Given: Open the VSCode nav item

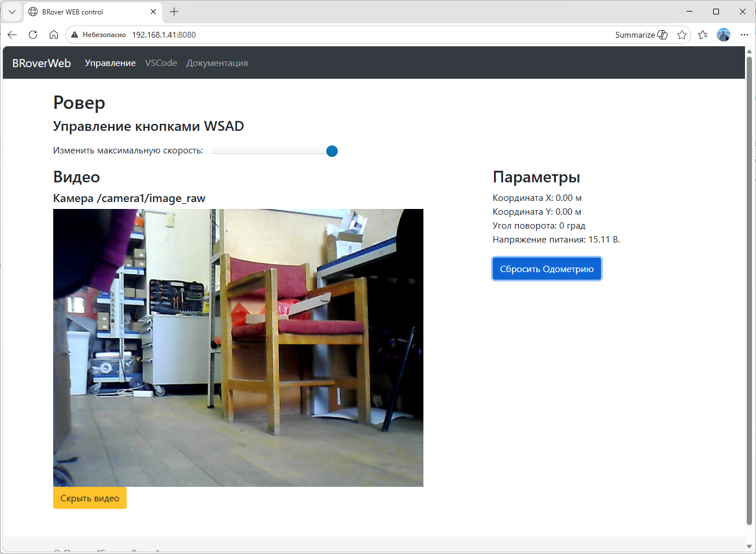Looking at the screenshot, I should pos(161,63).
